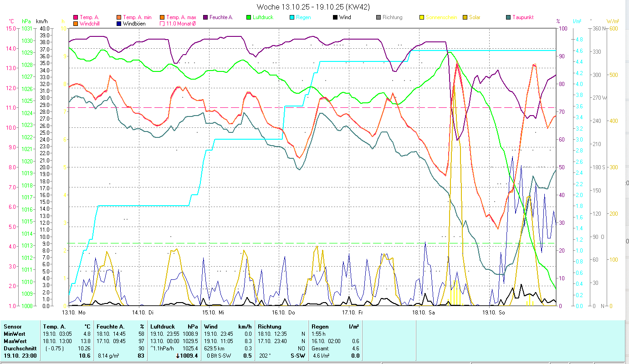Click the purple Feuchte A. legend swatch
This screenshot has height=364, width=629.
click(205, 17)
